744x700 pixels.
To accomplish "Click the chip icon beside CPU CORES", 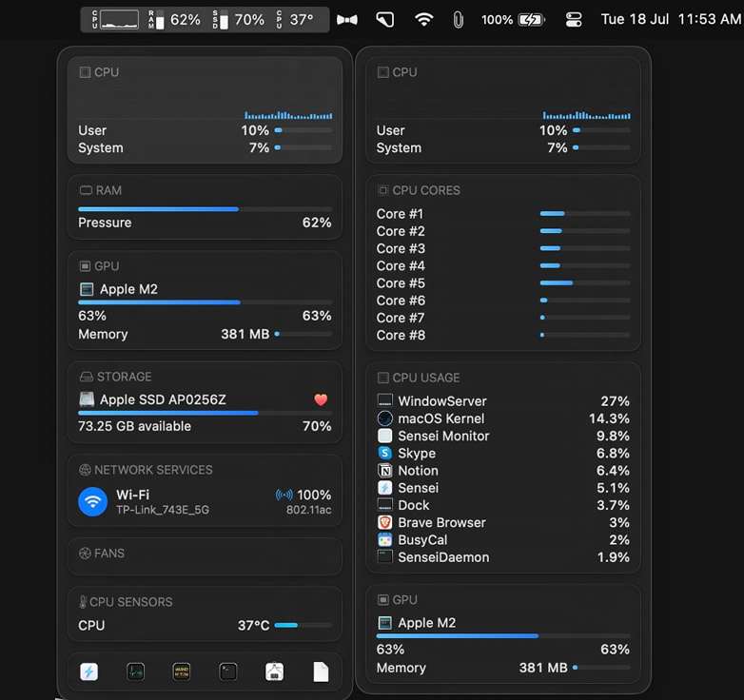I will tap(382, 190).
